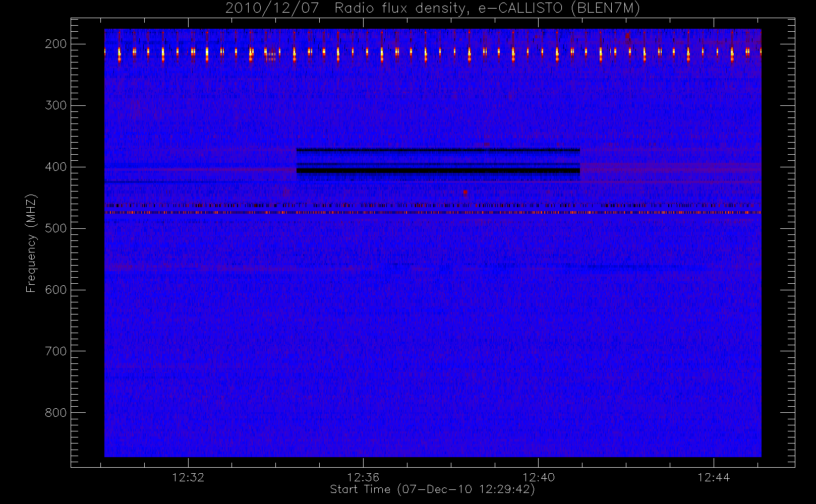Click the plot title "2010/12/07 Radio flux density, e-CALLISTO (BLEN7M)"

point(432,9)
